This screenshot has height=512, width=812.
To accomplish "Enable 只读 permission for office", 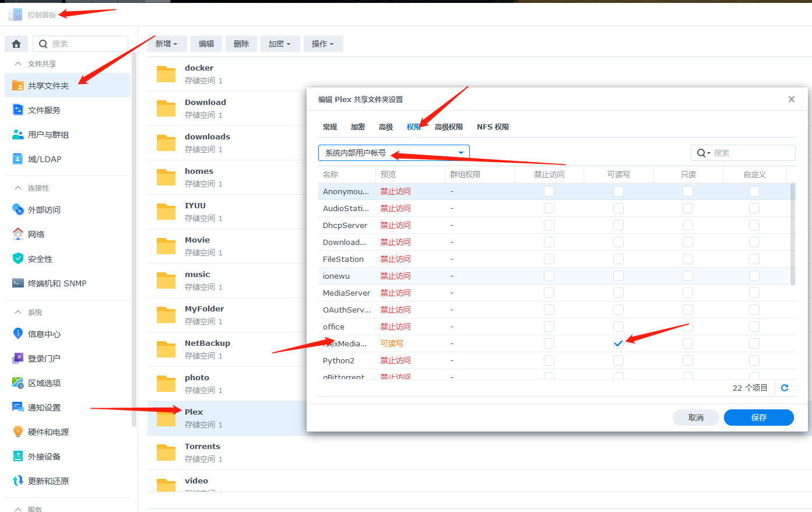I will coord(688,327).
